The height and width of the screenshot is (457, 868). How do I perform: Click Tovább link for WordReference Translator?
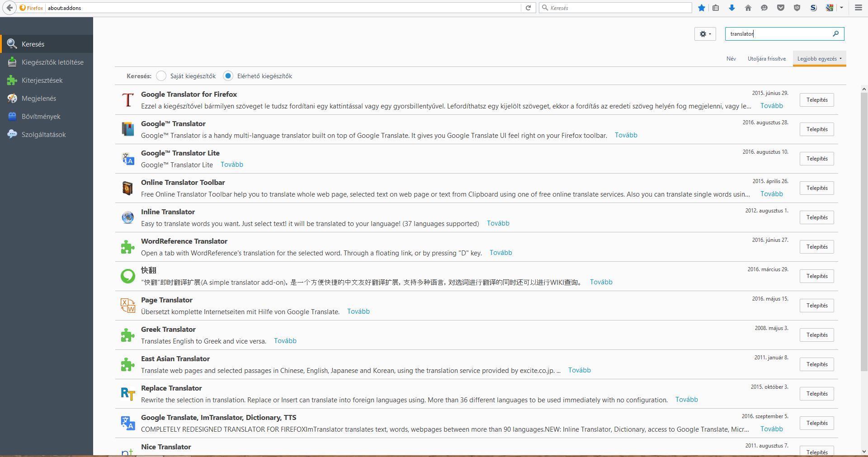click(501, 253)
